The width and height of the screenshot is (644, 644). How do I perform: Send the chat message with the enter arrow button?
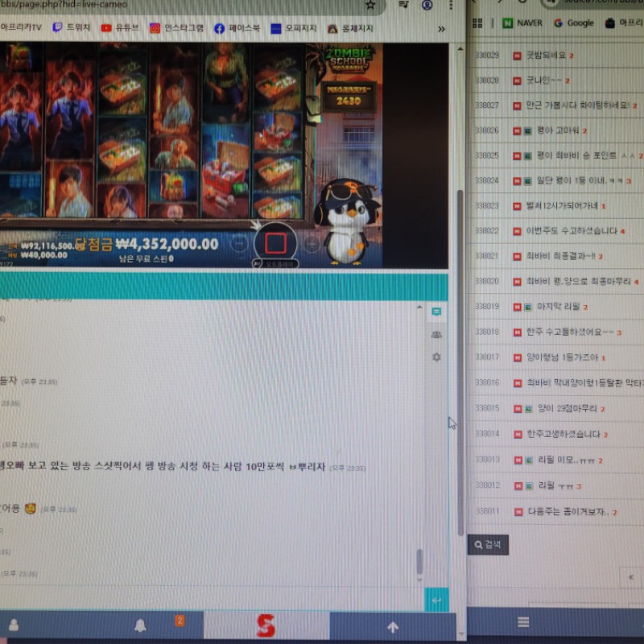pos(436,600)
